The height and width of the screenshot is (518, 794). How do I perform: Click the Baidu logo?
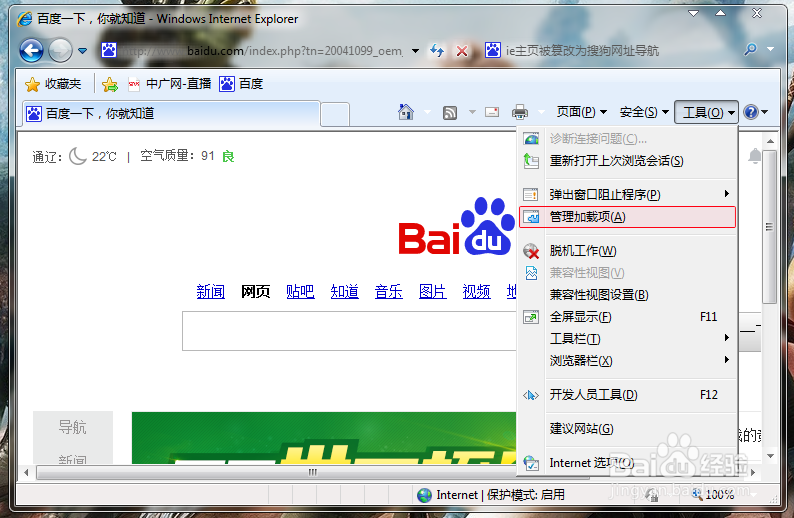coord(457,227)
